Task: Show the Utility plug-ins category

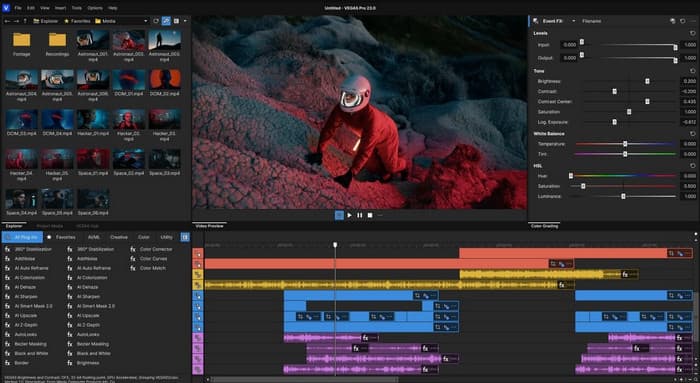Action: (x=167, y=237)
